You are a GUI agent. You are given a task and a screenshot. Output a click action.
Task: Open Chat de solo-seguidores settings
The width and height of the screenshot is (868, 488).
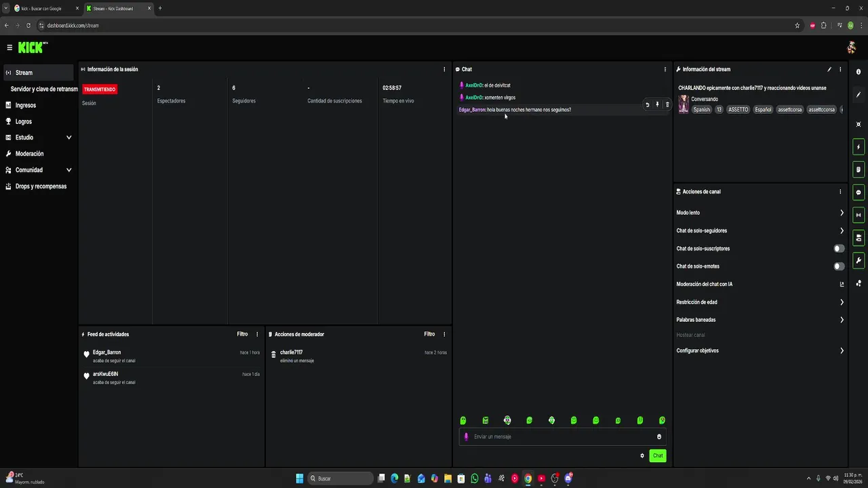tap(760, 230)
